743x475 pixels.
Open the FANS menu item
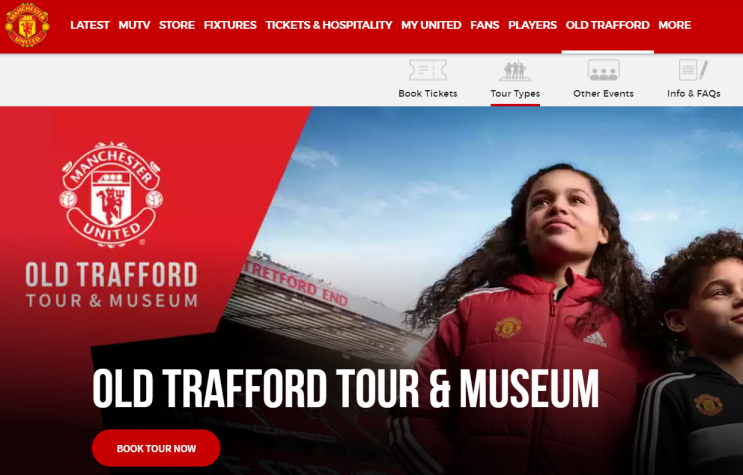(484, 25)
